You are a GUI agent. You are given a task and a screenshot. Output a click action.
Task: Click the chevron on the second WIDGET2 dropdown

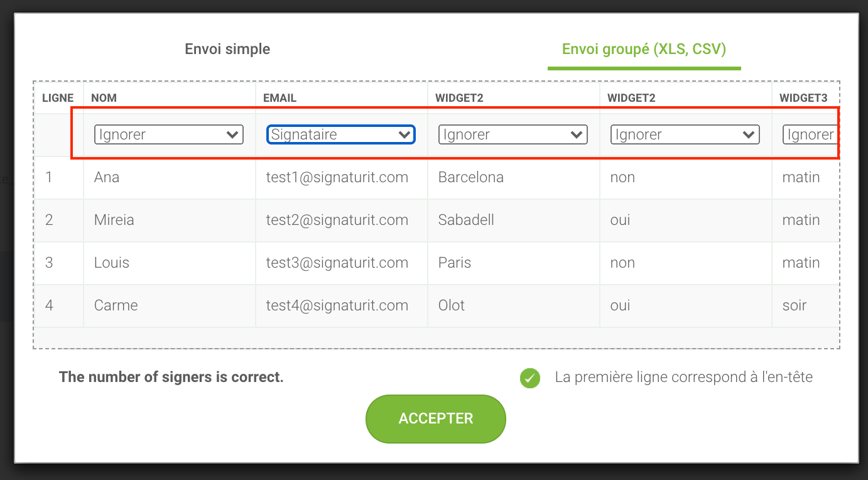pos(749,134)
